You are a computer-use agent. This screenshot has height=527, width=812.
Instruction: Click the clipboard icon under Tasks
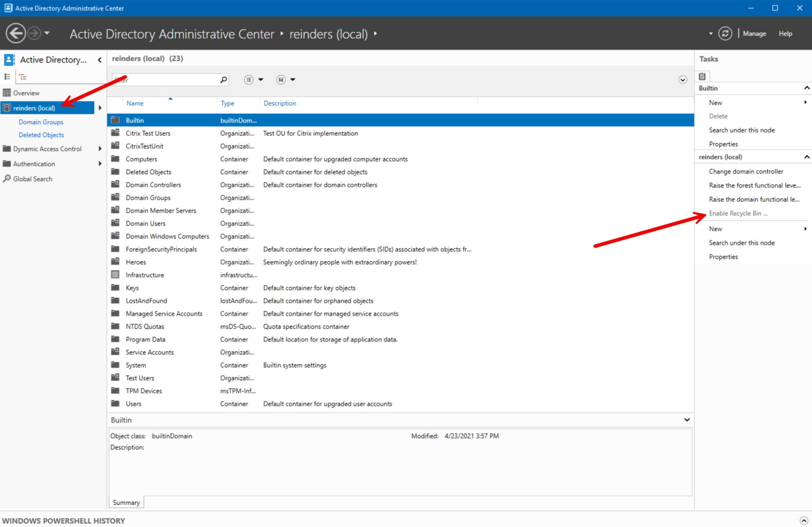pos(702,76)
